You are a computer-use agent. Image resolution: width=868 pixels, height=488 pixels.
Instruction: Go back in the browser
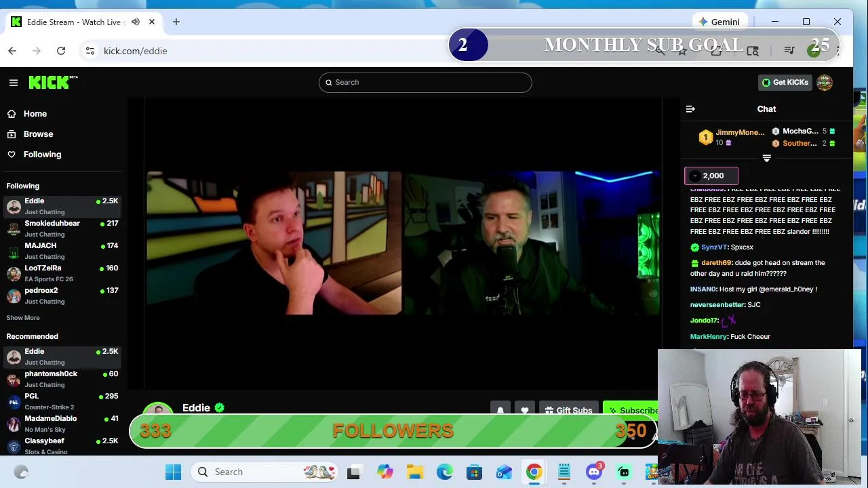[12, 51]
